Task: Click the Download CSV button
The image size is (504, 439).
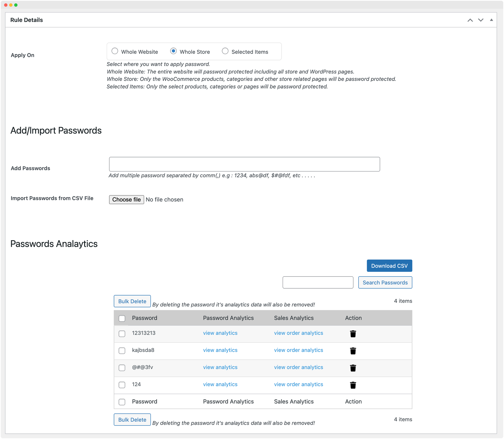Action: [x=389, y=266]
